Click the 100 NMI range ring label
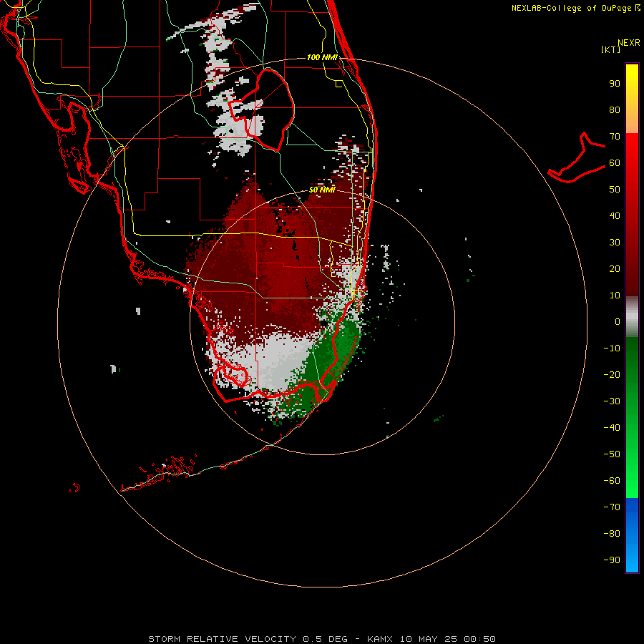This screenshot has width=644, height=644. pos(322,57)
